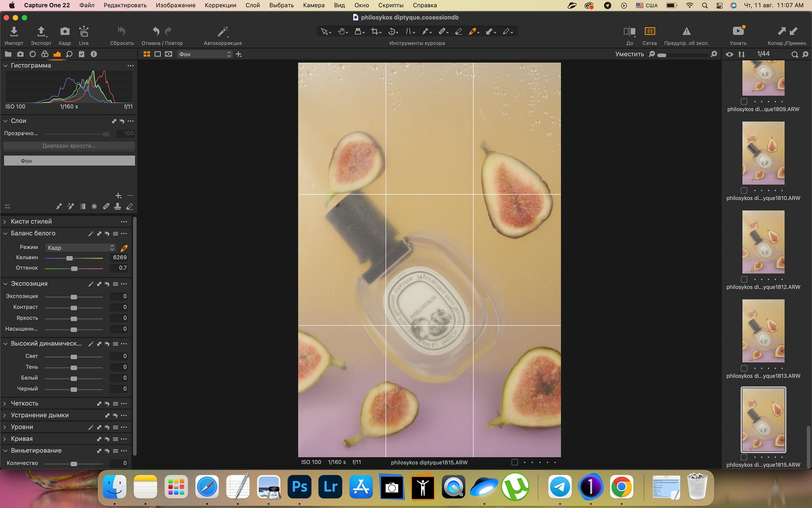
Task: Click Уместить fit zoom label
Action: pos(629,54)
